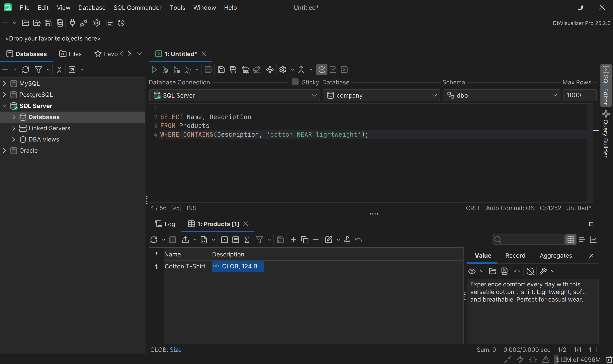
Task: Toggle the Auto Commit icon
Action: pos(322,70)
